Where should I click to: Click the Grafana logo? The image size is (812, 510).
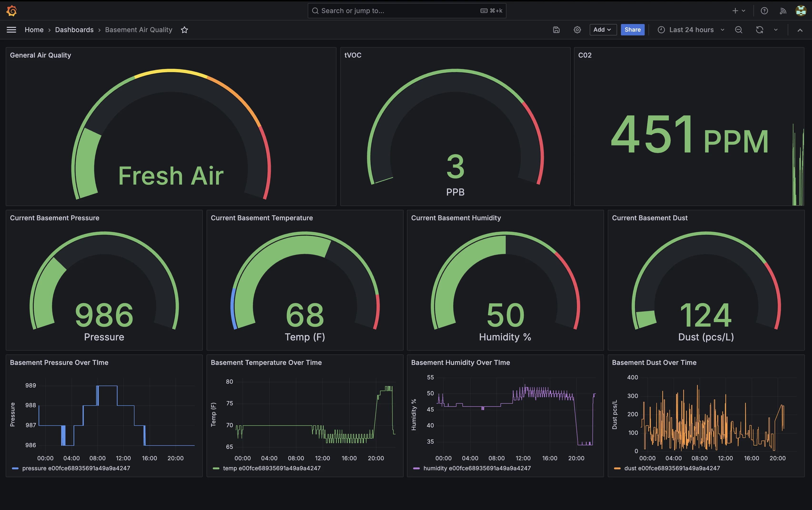coord(11,10)
